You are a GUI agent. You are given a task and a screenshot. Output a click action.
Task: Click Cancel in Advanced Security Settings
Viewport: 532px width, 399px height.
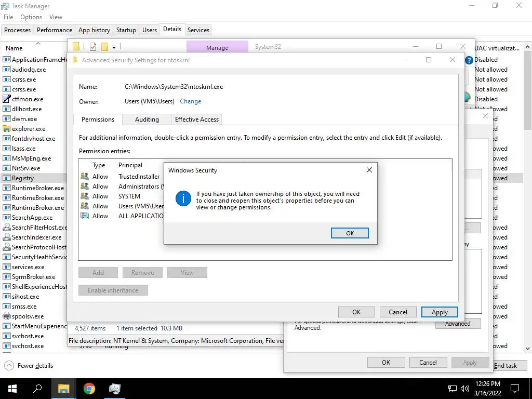[397, 312]
